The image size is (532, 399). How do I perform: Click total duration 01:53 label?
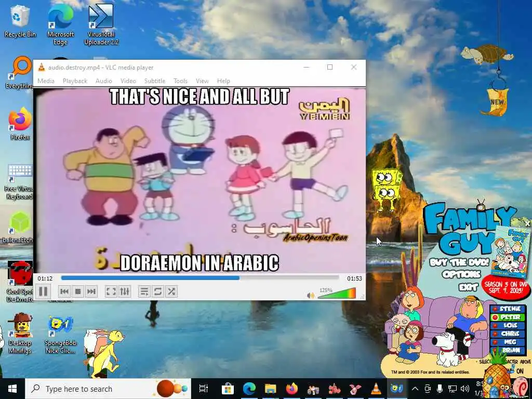click(354, 278)
